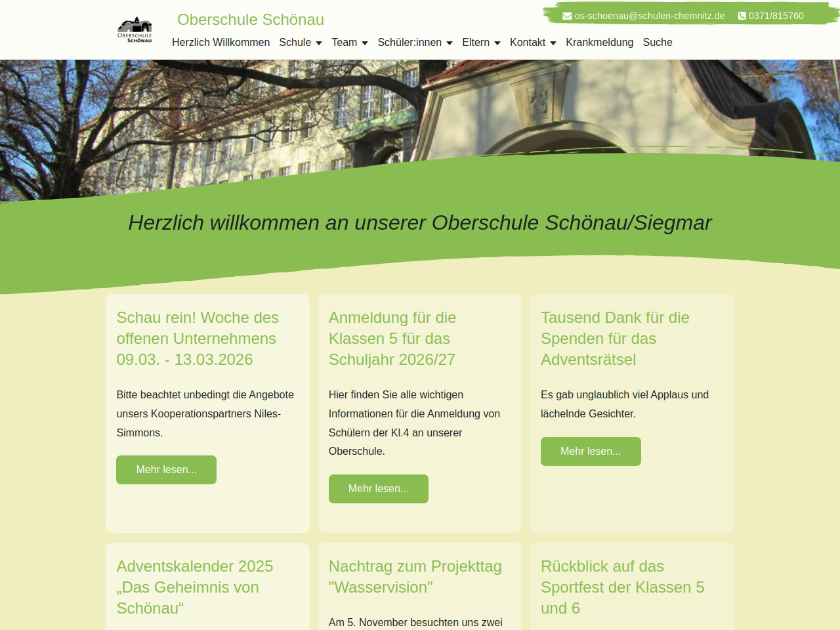840x630 pixels.
Task: Open Nachtrag zum Projekttag Wasservision heading
Action: (x=415, y=576)
